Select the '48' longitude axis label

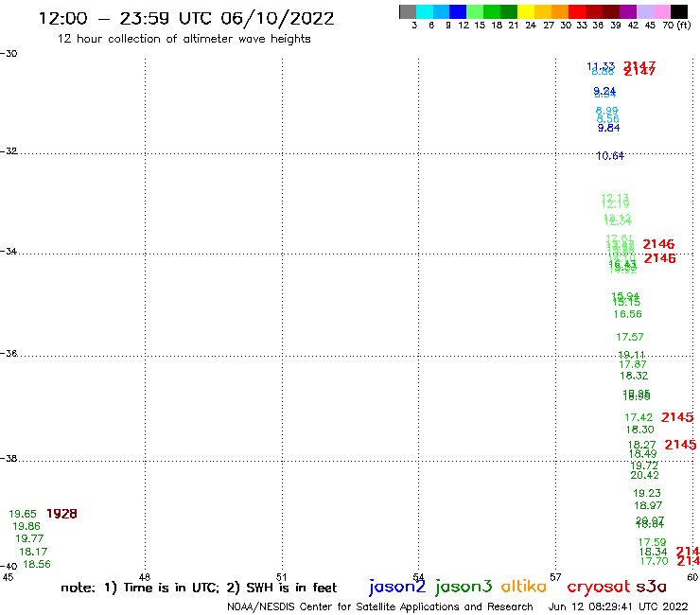tap(145, 577)
